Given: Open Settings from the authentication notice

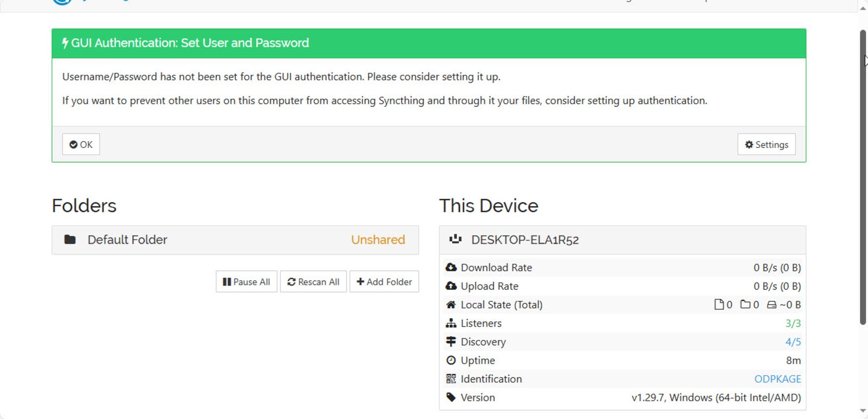Looking at the screenshot, I should [x=766, y=144].
